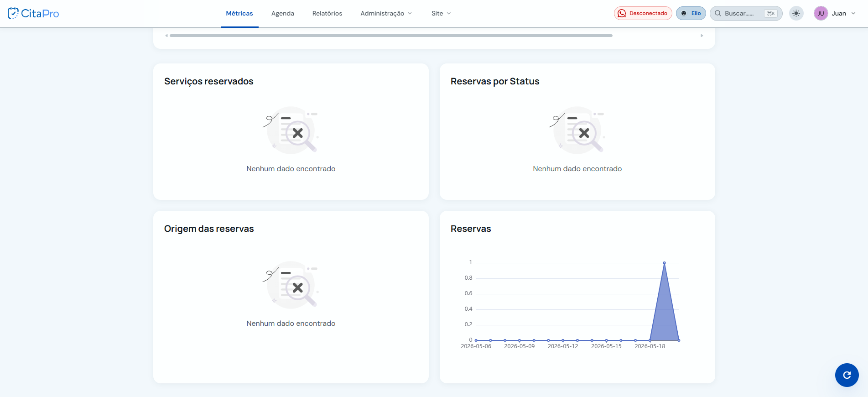Click the 2026-05-12 axis label
The width and height of the screenshot is (868, 397).
pos(563,346)
